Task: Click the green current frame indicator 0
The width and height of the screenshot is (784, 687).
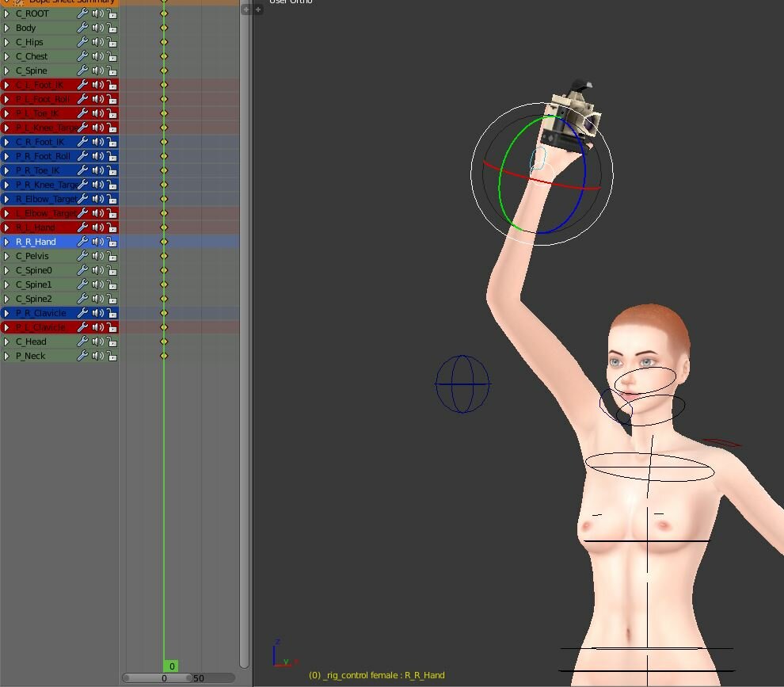Action: pyautogui.click(x=171, y=666)
